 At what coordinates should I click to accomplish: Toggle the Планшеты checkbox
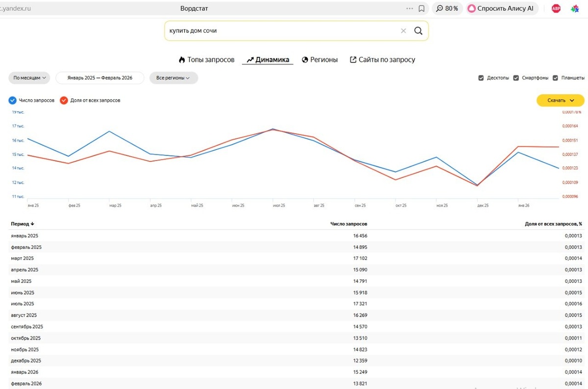pyautogui.click(x=555, y=78)
